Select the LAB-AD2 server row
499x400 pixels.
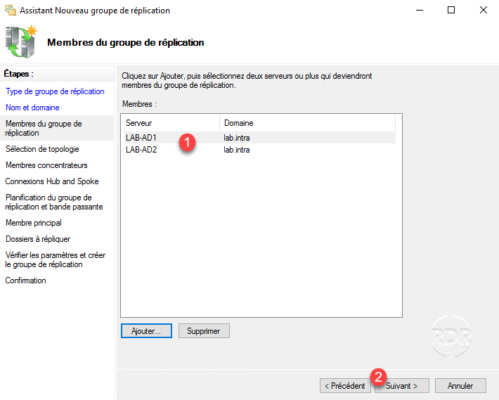tap(259, 150)
